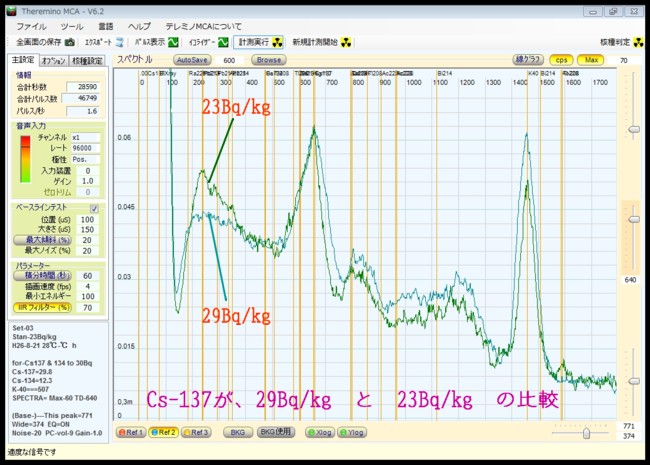Click the 最大ノイズ (%) 20 field
Image resolution: width=650 pixels, height=465 pixels.
tap(87, 251)
